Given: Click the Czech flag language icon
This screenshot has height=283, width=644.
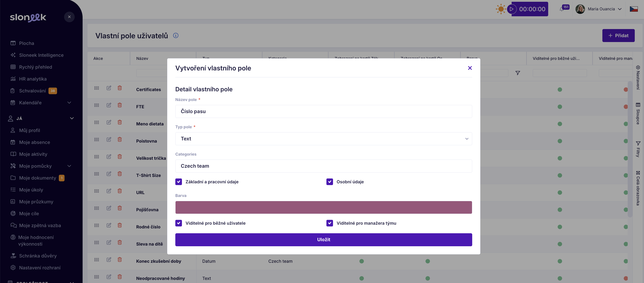Looking at the screenshot, I should (633, 9).
